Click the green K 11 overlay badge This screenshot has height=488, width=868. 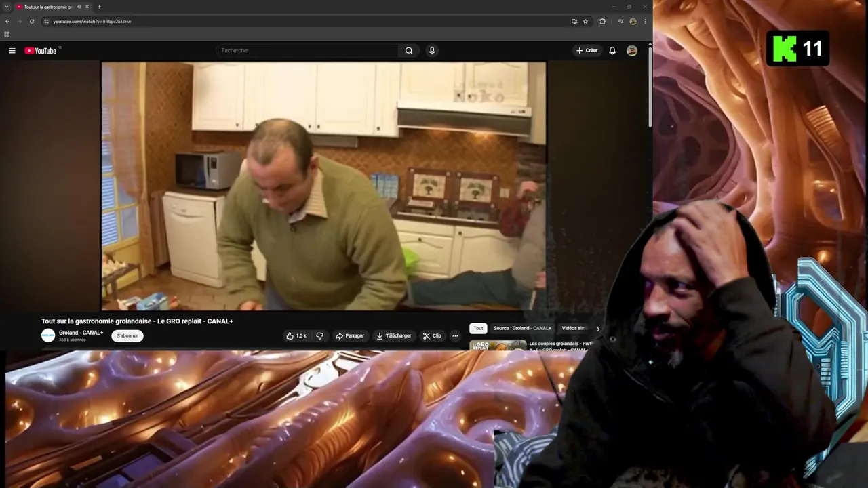pyautogui.click(x=798, y=49)
